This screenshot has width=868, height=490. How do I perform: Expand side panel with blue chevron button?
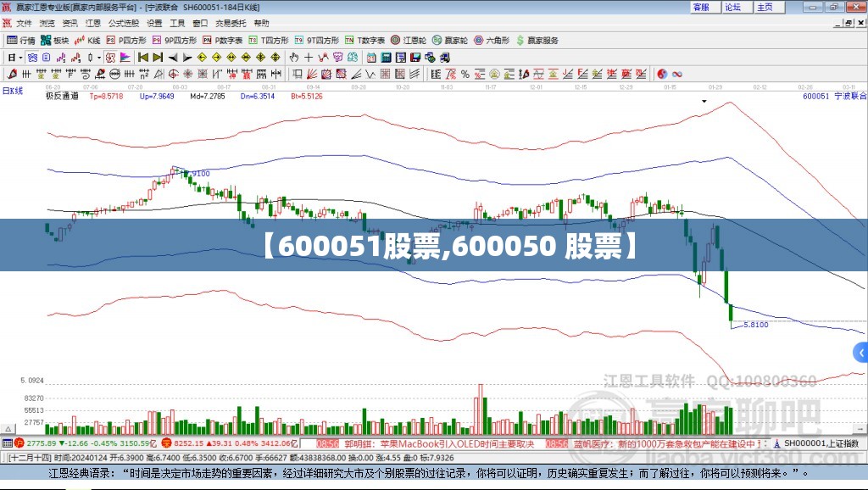click(861, 353)
